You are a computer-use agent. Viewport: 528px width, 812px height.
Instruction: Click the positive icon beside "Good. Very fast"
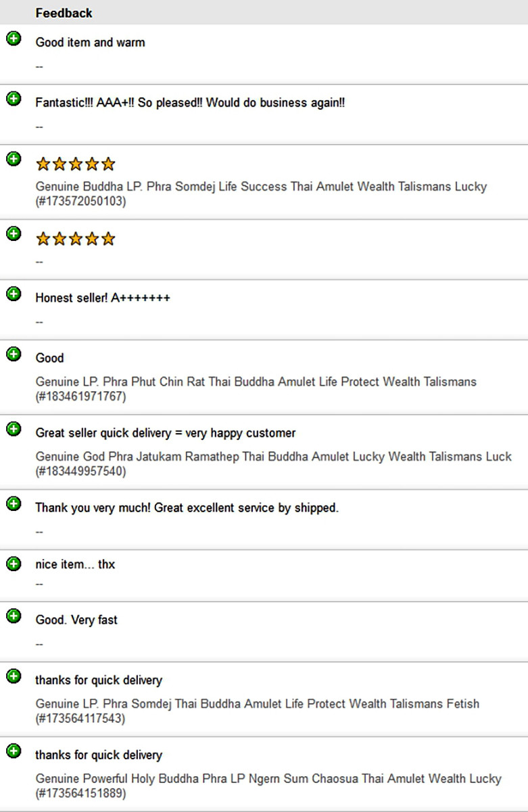[x=14, y=616]
